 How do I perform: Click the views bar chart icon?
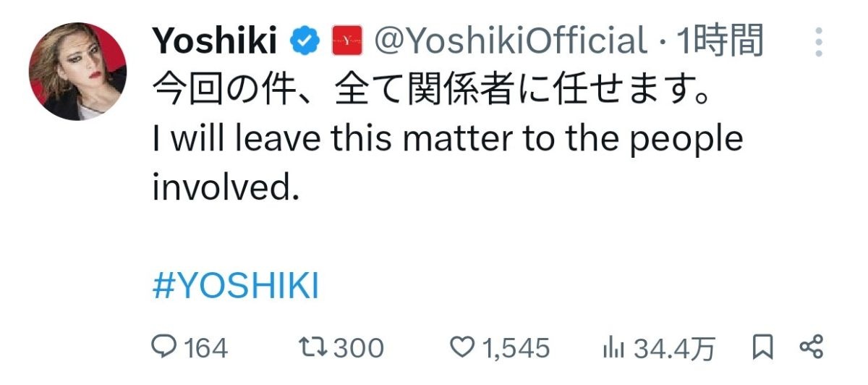[614, 349]
